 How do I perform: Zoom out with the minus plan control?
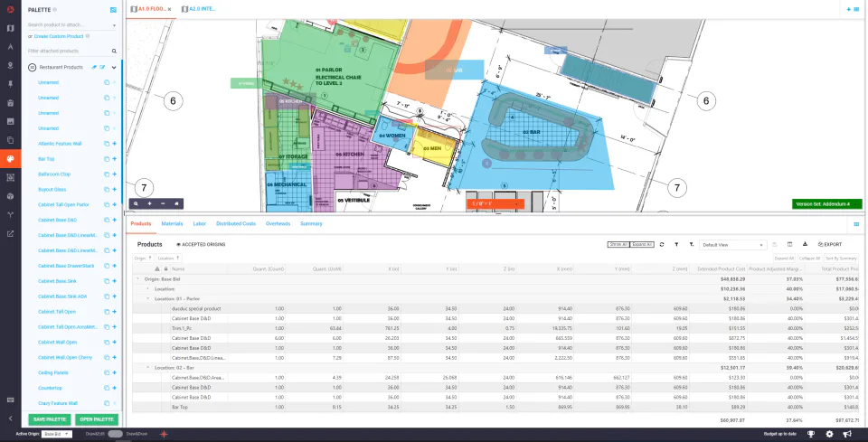pos(163,203)
